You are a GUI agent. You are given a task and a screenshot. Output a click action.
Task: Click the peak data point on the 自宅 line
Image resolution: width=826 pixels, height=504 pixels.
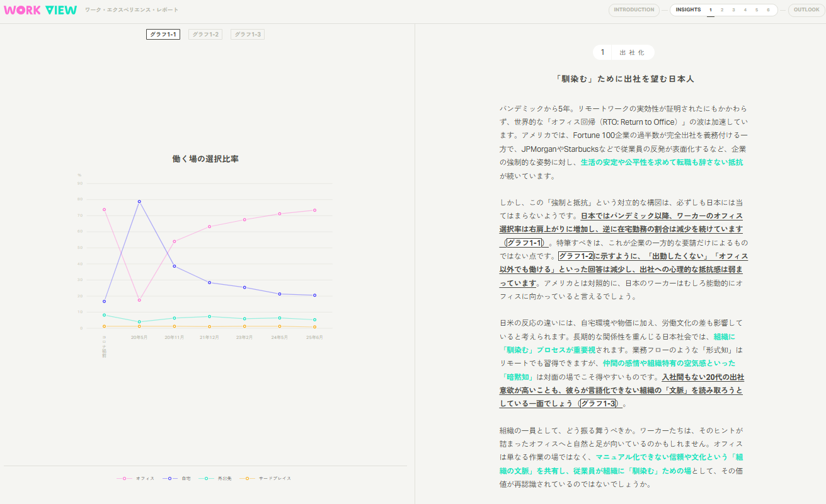pos(138,202)
